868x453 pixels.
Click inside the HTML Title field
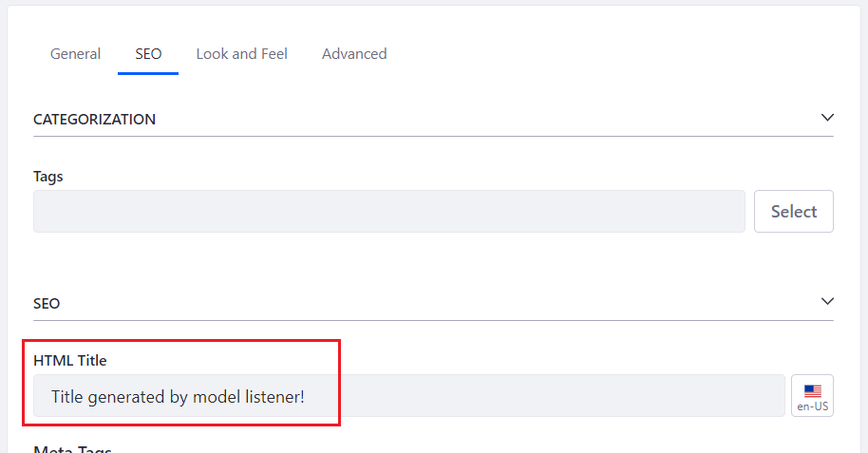coord(409,395)
